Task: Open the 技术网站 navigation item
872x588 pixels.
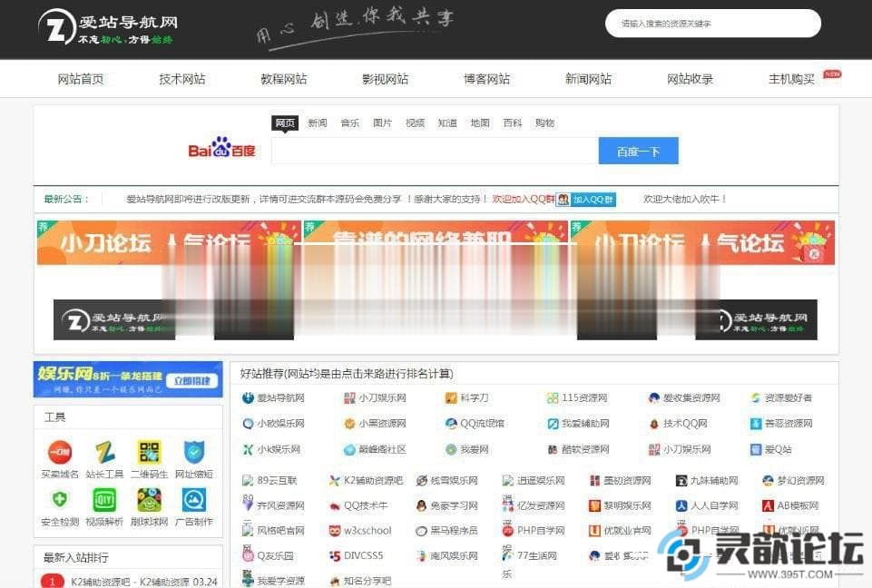Action: coord(182,79)
